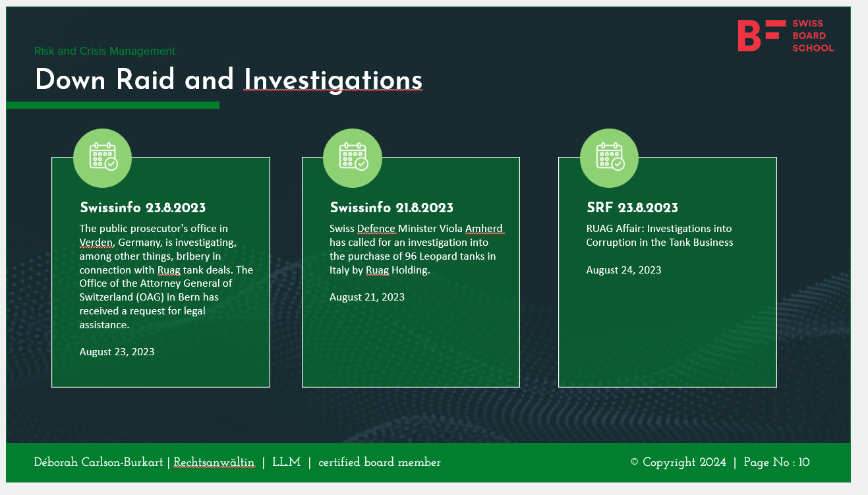The width and height of the screenshot is (868, 495).
Task: Click the calendar icon above Swissinfo 23.8.2023
Action: point(102,158)
